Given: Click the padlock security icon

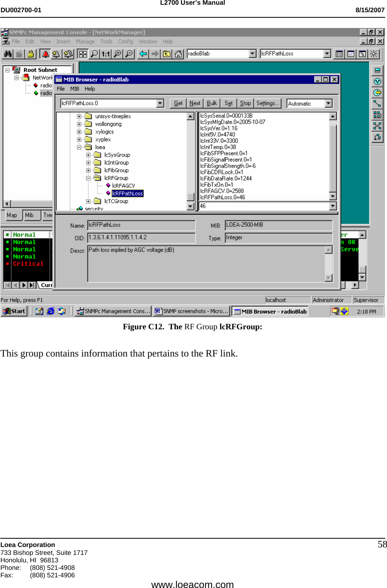Looking at the screenshot, I should 31,54.
